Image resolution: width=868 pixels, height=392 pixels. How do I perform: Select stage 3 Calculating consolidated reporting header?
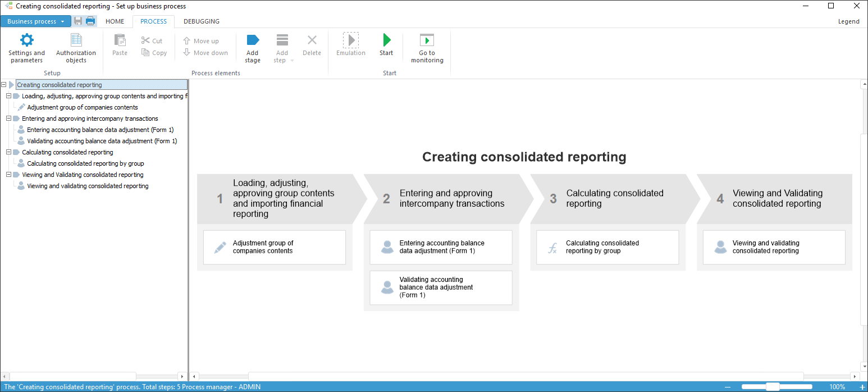pyautogui.click(x=615, y=199)
